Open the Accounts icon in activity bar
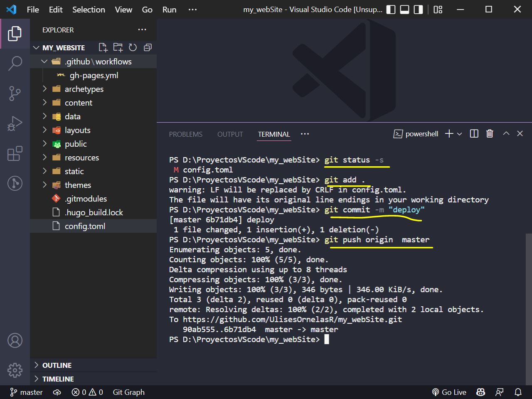This screenshot has height=399, width=532. point(15,340)
